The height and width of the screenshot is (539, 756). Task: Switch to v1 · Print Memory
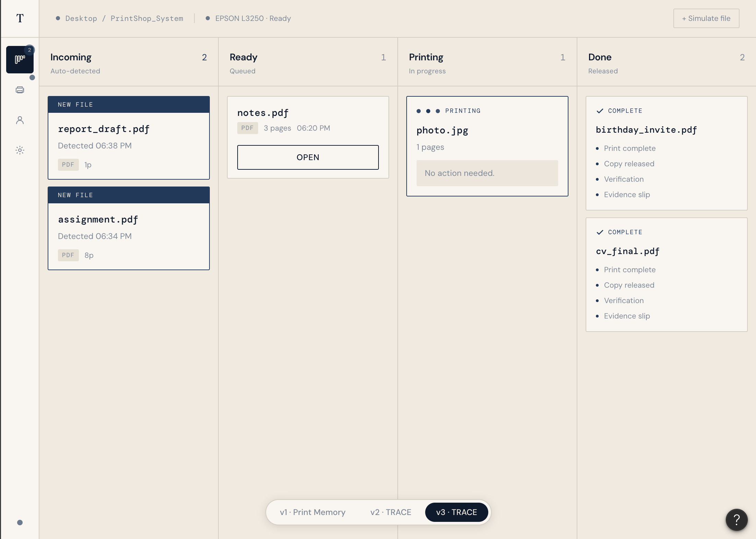click(312, 512)
